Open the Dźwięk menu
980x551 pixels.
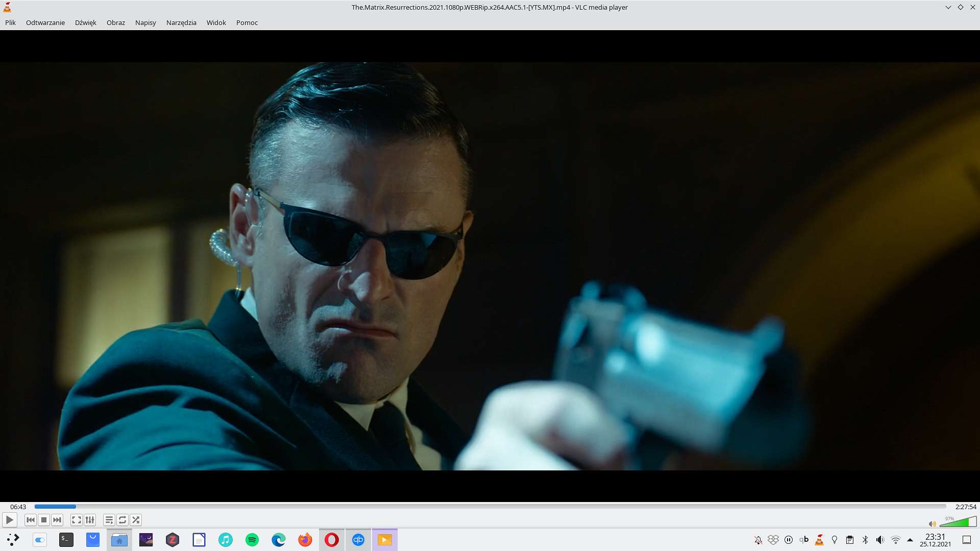86,22
